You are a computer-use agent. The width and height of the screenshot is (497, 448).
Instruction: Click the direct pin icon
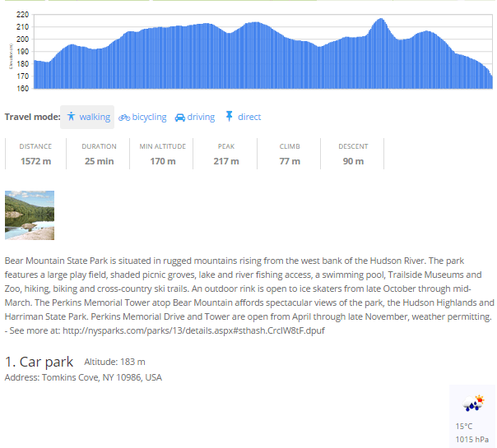pos(230,117)
